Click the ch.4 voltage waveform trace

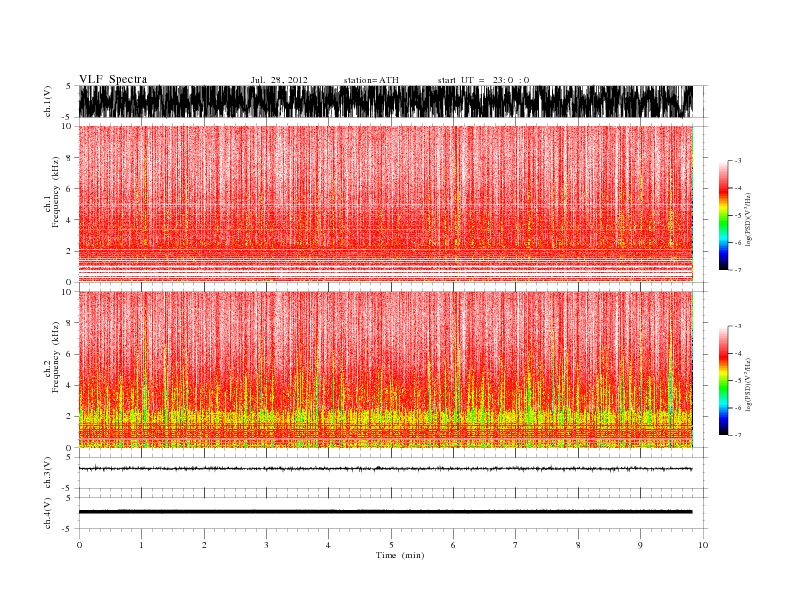pos(386,512)
